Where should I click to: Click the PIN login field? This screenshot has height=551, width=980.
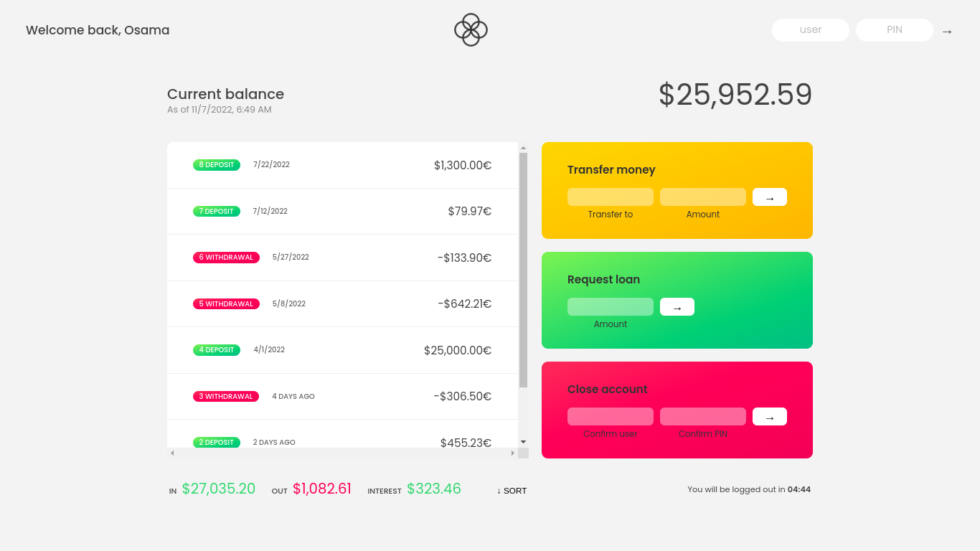point(894,30)
